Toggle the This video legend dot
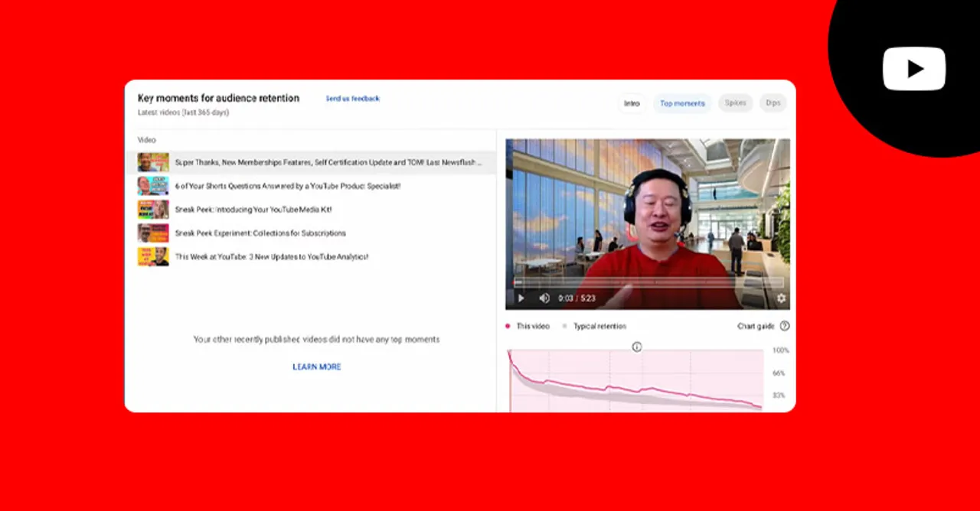 508,326
